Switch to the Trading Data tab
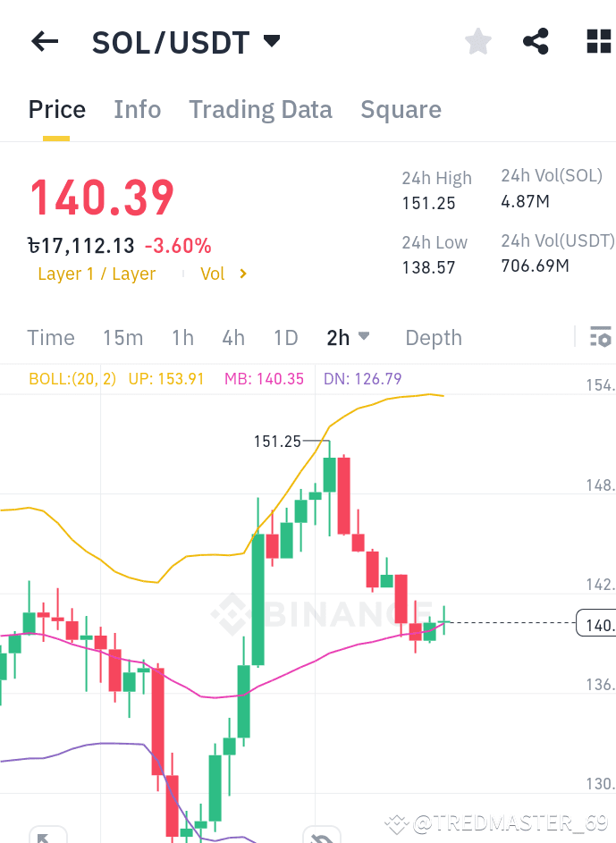The width and height of the screenshot is (616, 843). coord(260,109)
